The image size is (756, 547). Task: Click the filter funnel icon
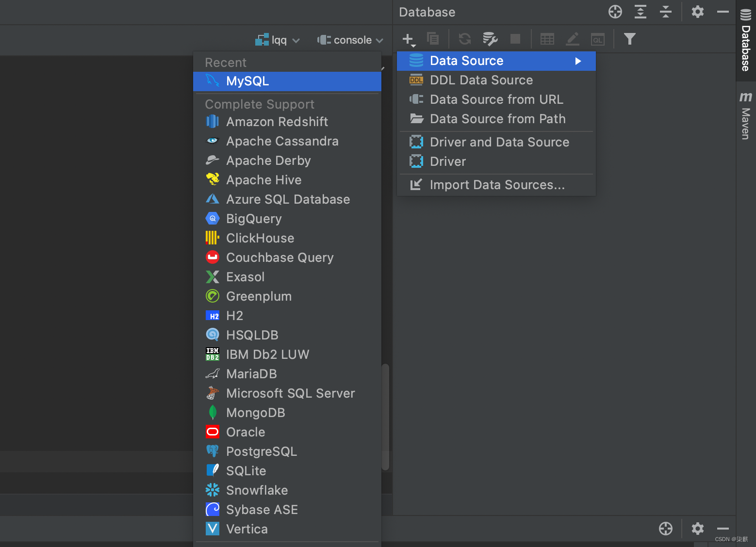(x=630, y=39)
